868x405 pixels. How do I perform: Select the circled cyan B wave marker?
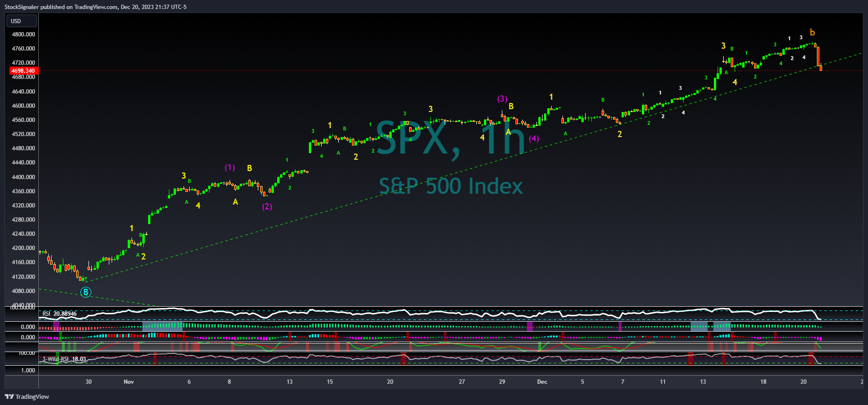pyautogui.click(x=86, y=292)
